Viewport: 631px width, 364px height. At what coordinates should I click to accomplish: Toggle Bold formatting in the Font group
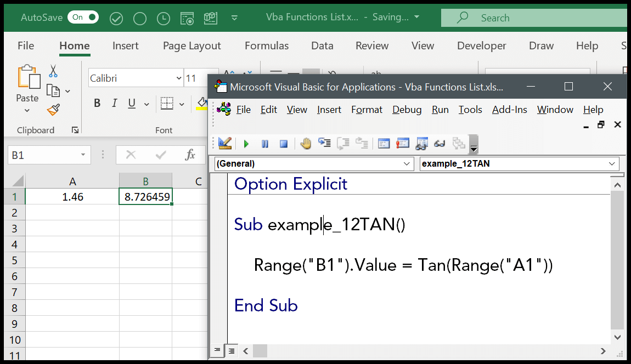click(97, 103)
